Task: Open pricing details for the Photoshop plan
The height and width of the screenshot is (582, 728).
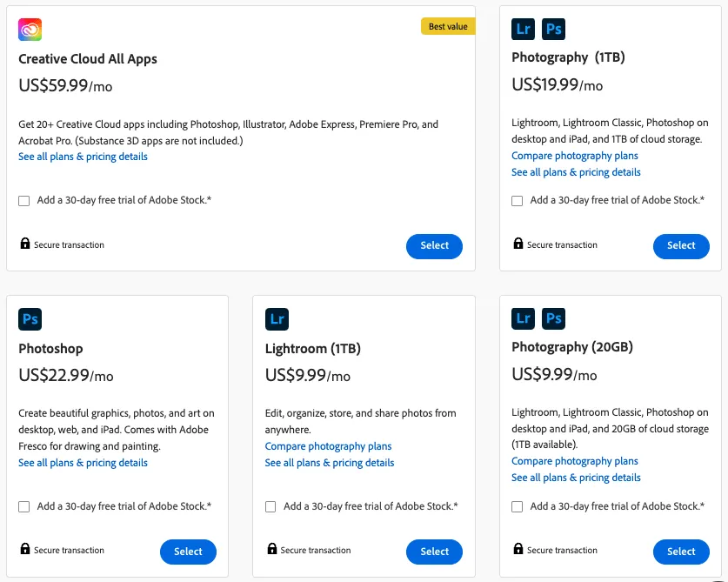Action: point(82,463)
